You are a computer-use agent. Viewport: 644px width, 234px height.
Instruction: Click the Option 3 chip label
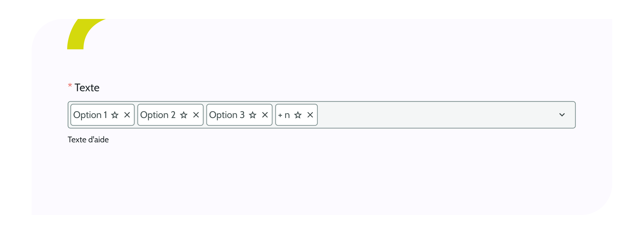[227, 115]
